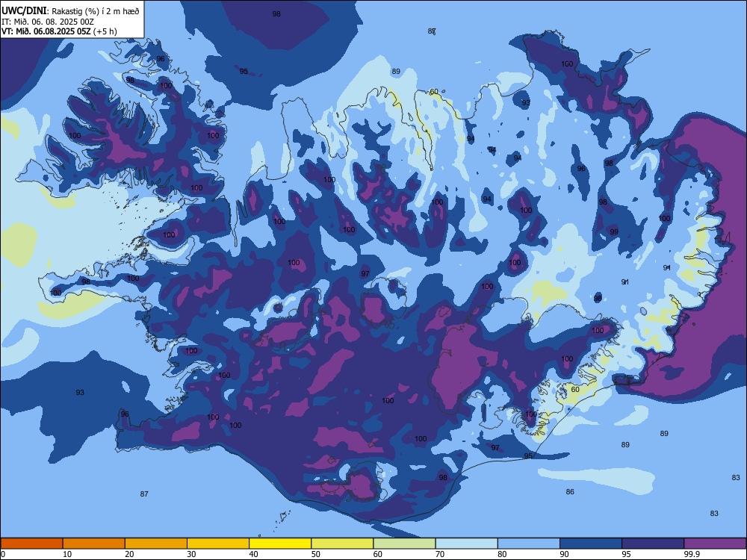Click the medium blue 80–90 legend swatch

tap(528, 544)
